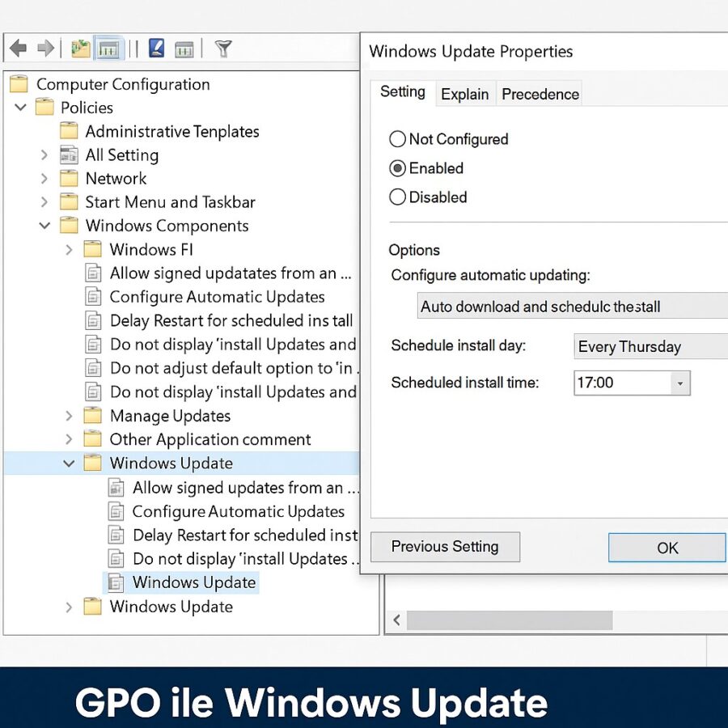Expand the Start Menu and Taskbar node

click(44, 202)
